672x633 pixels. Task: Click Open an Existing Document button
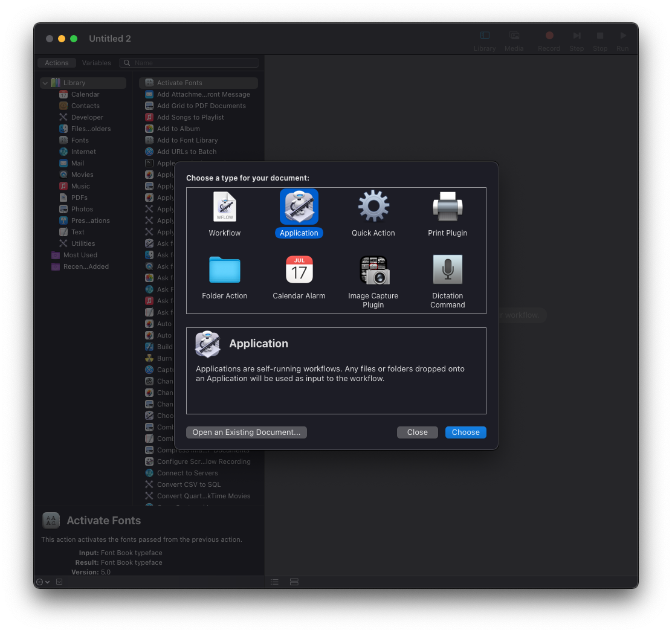tap(246, 432)
